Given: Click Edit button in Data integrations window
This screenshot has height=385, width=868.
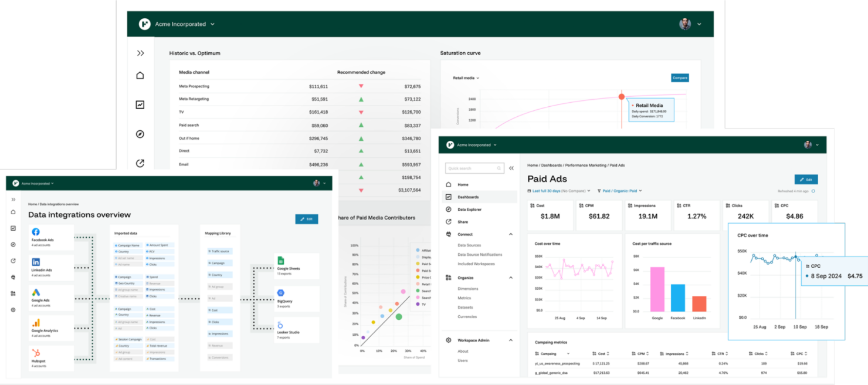Looking at the screenshot, I should point(307,219).
